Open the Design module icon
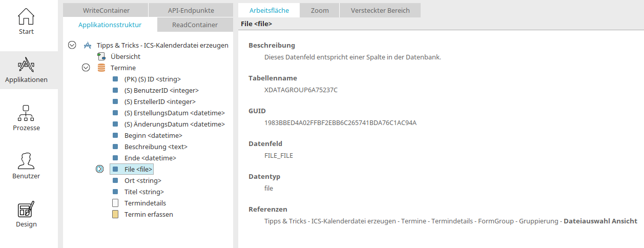Image resolution: width=644 pixels, height=248 pixels. click(x=26, y=209)
